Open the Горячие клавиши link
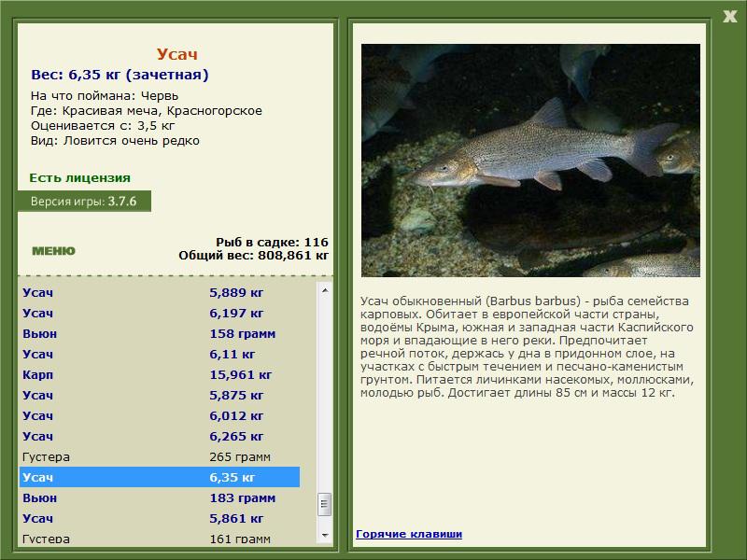 tap(409, 534)
